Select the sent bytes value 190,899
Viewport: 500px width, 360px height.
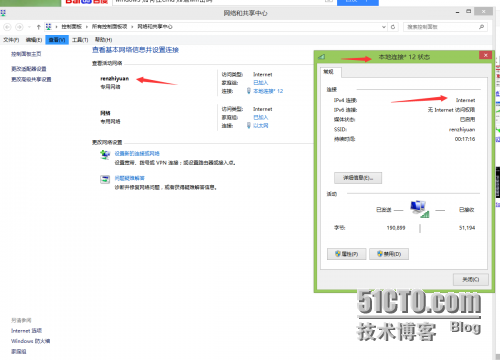[x=396, y=228]
